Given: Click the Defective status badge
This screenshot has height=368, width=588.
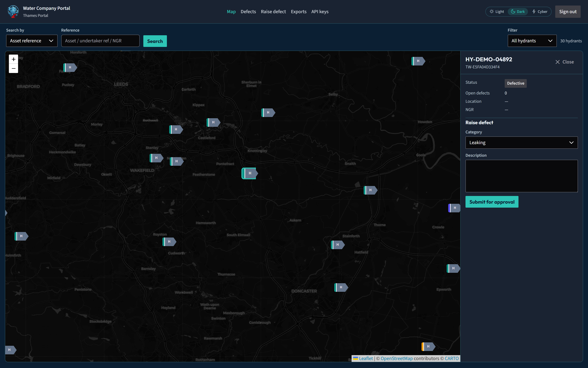Looking at the screenshot, I should coord(515,83).
